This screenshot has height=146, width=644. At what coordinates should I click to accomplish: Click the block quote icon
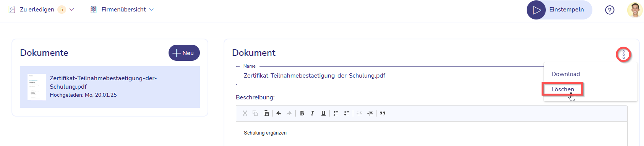[x=383, y=113]
